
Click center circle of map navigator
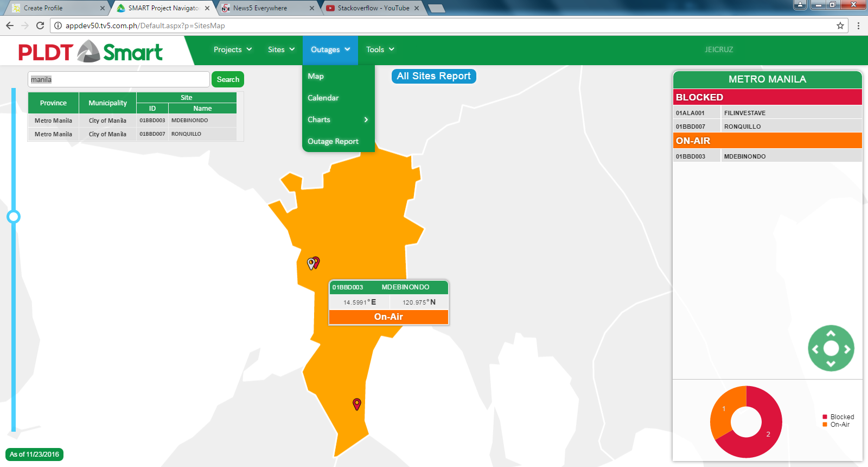(x=831, y=349)
